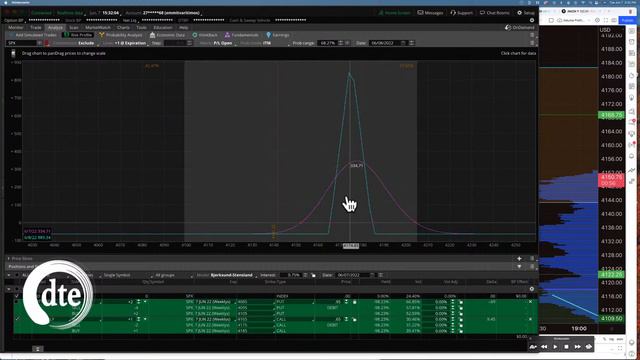Open the Exclude commissions dropdown
Image resolution: width=640 pixels, height=360 pixels.
point(86,43)
